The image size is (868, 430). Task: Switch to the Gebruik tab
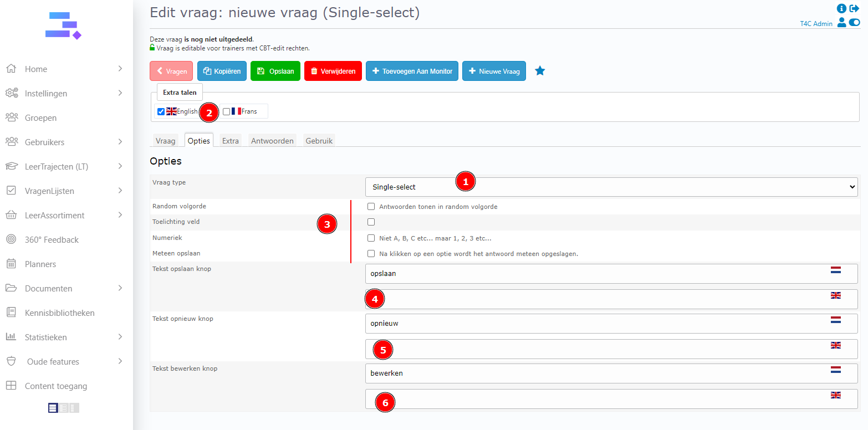click(319, 141)
